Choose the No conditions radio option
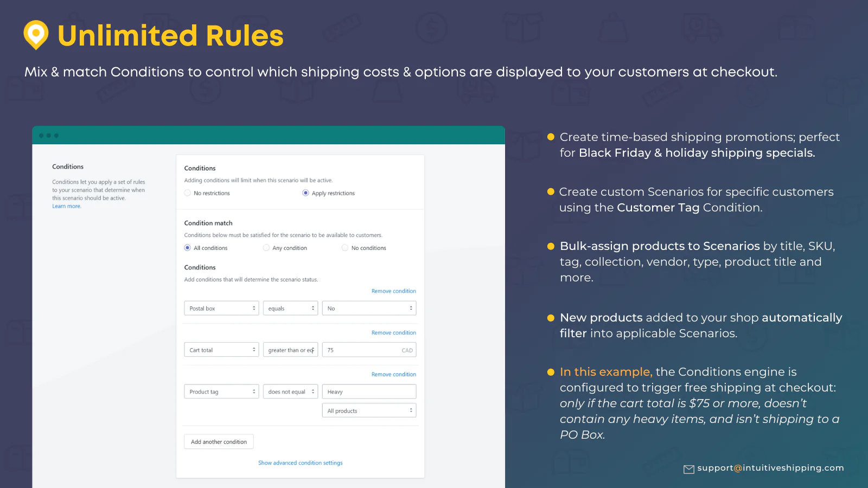The image size is (868, 488). click(345, 248)
